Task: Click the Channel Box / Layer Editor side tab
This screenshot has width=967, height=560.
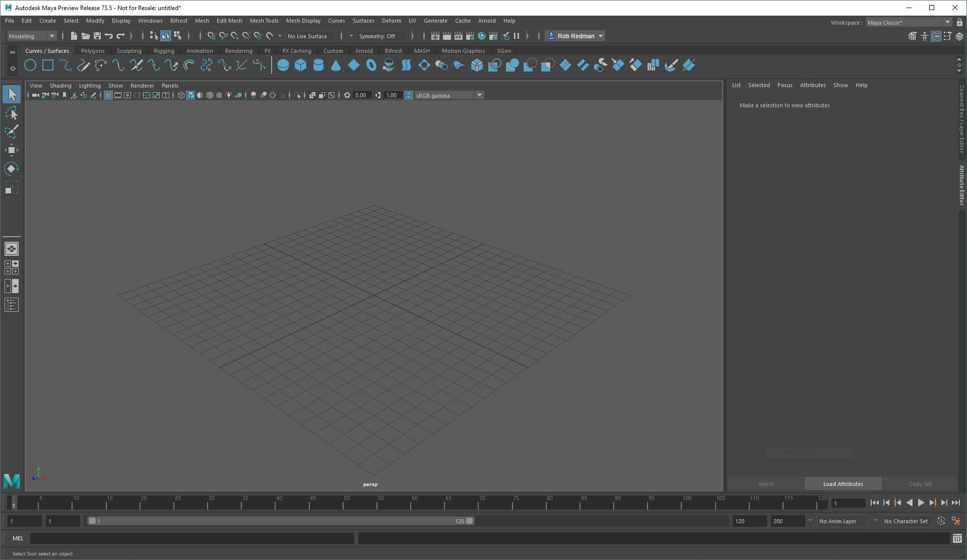Action: click(x=961, y=119)
